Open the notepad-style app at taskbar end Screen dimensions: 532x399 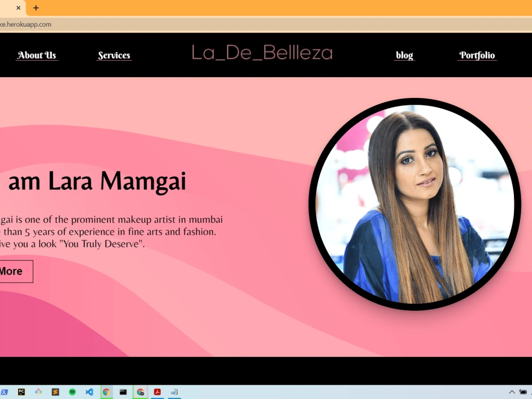point(174,392)
